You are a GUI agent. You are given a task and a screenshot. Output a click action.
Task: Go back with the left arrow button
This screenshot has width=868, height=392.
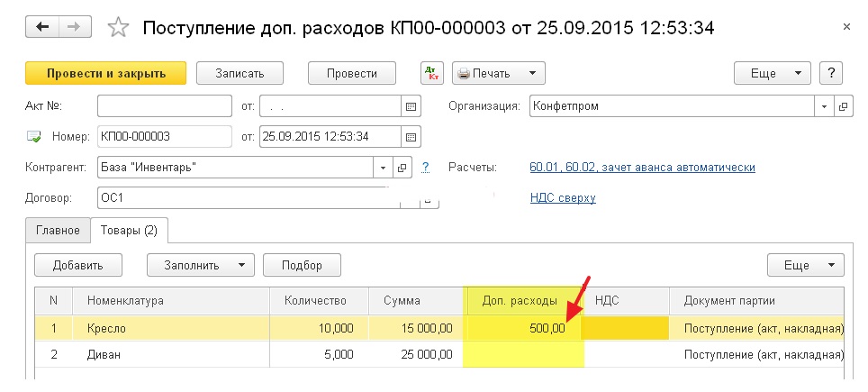pyautogui.click(x=42, y=27)
